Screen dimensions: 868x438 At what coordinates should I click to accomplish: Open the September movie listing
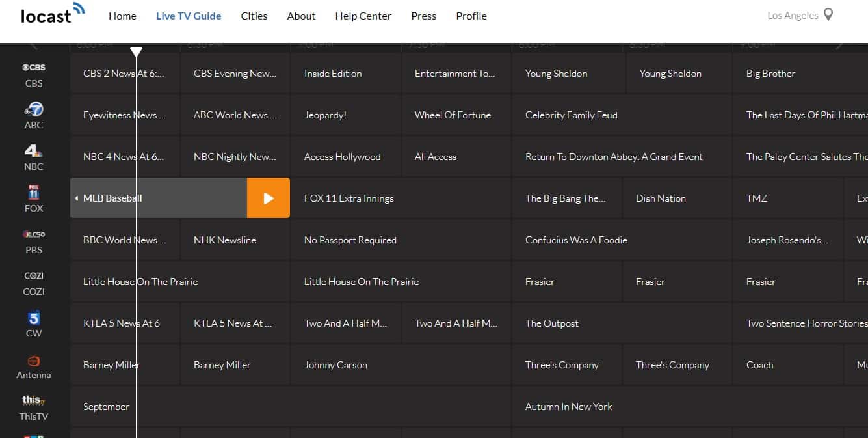point(291,407)
